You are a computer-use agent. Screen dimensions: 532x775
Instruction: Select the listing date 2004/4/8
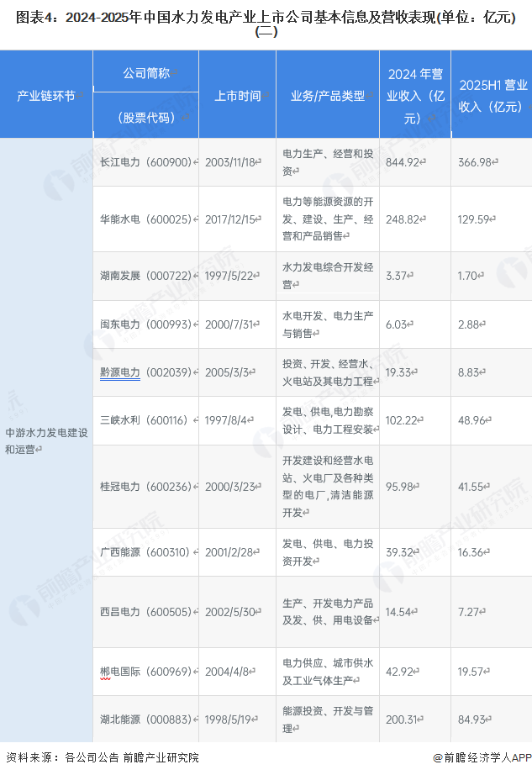[x=227, y=672]
